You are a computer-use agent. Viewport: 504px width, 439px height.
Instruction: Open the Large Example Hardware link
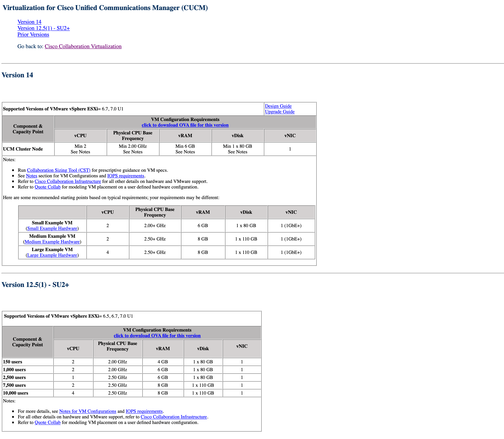[x=52, y=255]
